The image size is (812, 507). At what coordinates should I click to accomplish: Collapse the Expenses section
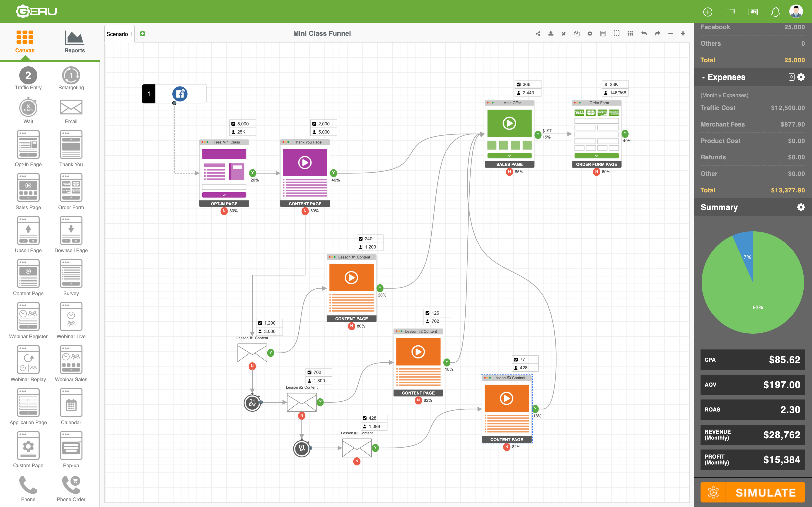click(704, 77)
